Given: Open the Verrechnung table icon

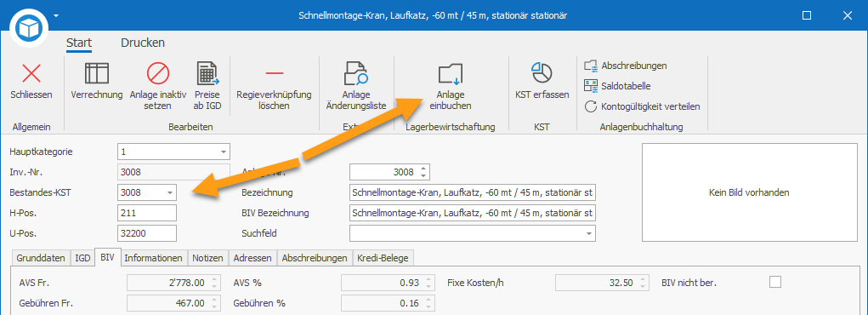Looking at the screenshot, I should click(x=96, y=73).
